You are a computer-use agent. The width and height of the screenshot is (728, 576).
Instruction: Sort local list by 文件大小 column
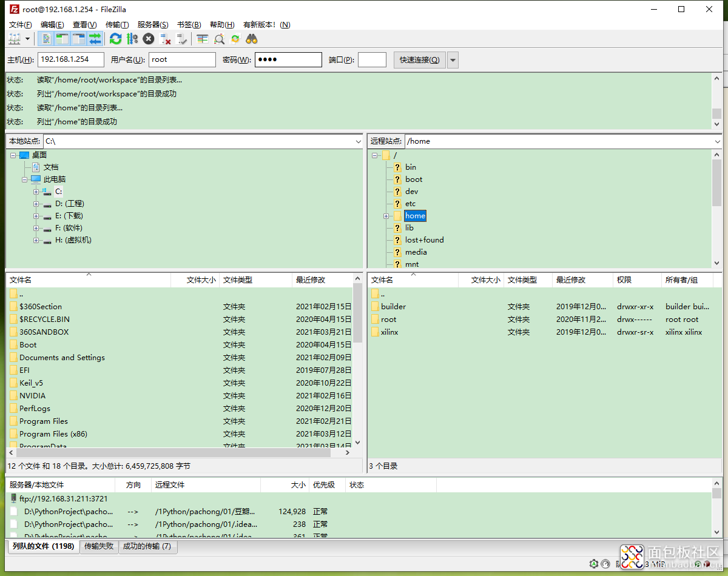[195, 280]
